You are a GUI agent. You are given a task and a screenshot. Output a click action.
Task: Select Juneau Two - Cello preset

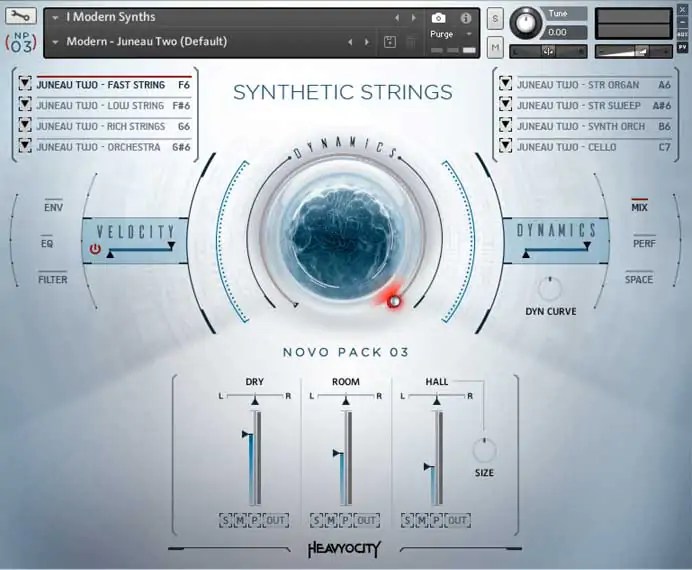point(594,147)
